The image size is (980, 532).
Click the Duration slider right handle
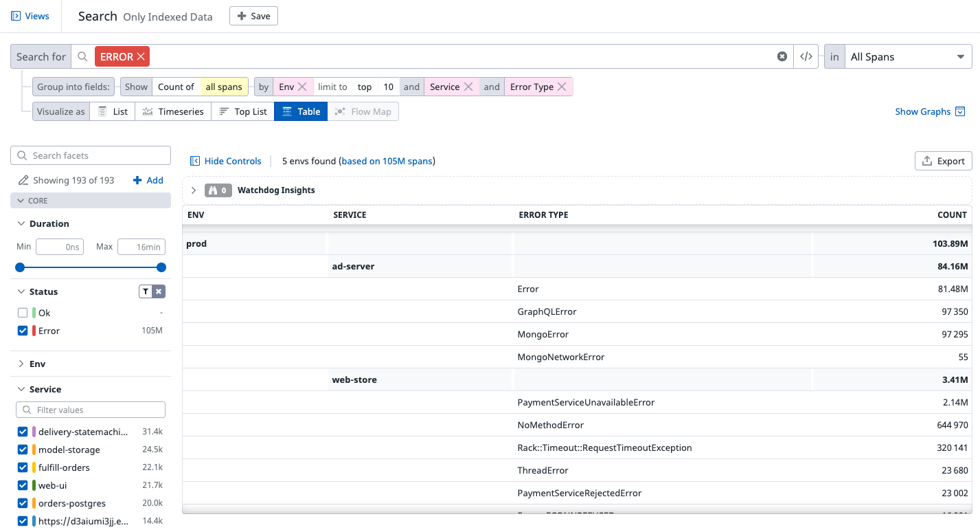161,267
